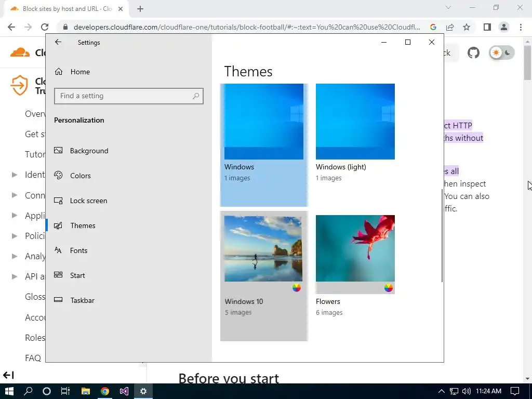Open File Explorer from taskbar
Image resolution: width=532 pixels, height=399 pixels.
click(86, 391)
